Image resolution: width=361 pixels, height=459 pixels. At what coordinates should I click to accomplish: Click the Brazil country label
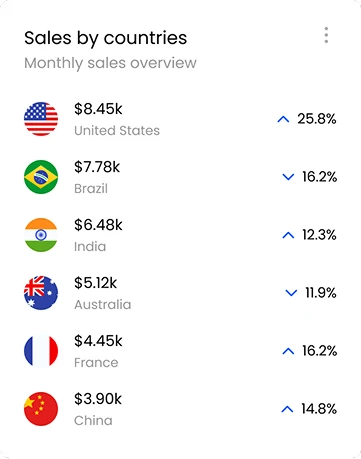[x=91, y=189]
